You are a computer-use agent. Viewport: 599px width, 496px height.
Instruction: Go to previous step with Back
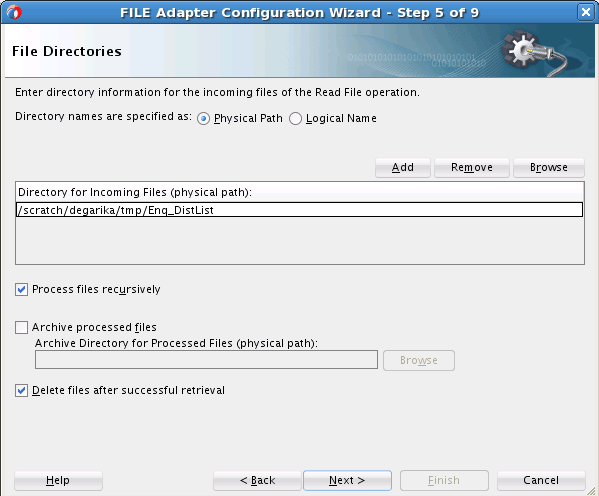pos(257,480)
